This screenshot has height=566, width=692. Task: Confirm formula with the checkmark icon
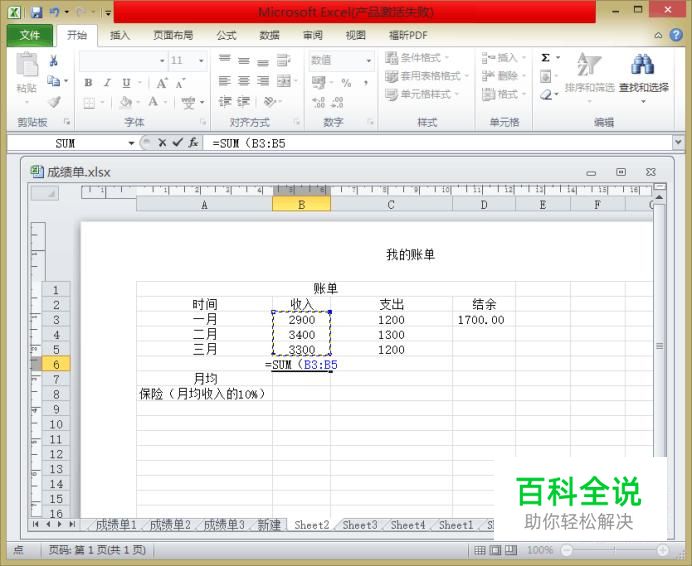pos(178,143)
